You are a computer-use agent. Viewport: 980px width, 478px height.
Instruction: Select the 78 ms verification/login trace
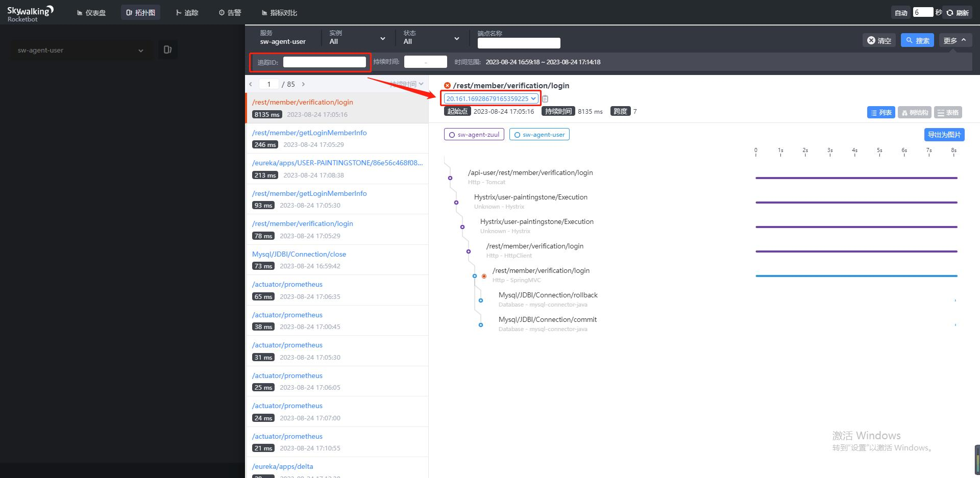[x=337, y=230]
